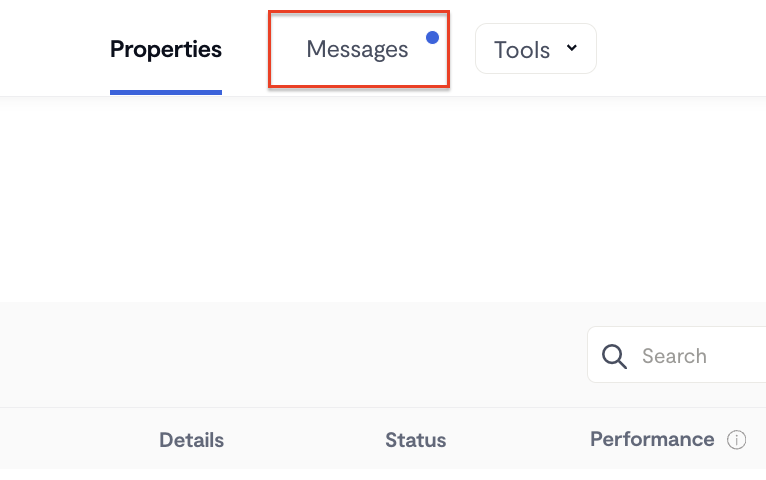The image size is (766, 480).
Task: Click the blue notification dot on Messages
Action: click(432, 38)
